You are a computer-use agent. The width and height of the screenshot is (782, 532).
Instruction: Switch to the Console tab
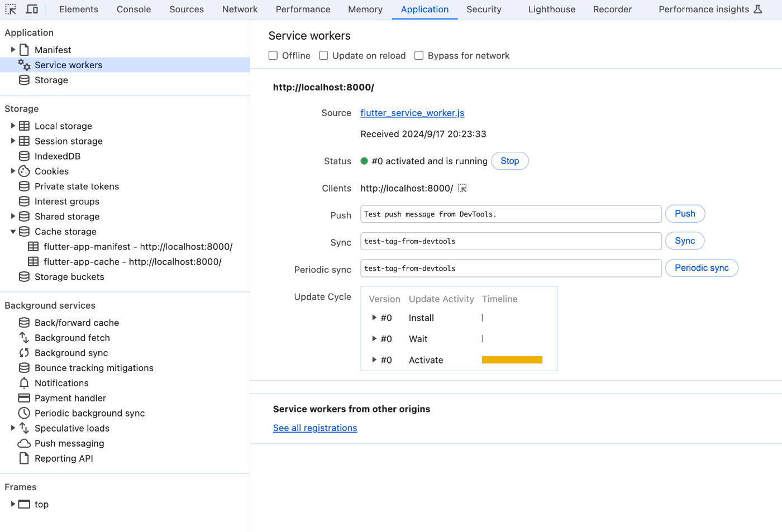[x=134, y=9]
